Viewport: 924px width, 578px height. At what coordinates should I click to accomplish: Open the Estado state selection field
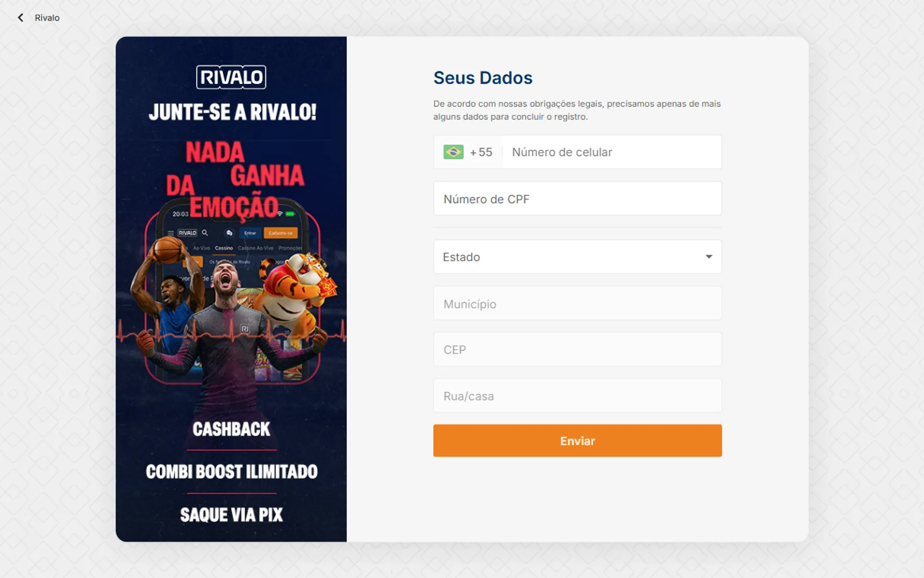(x=577, y=257)
